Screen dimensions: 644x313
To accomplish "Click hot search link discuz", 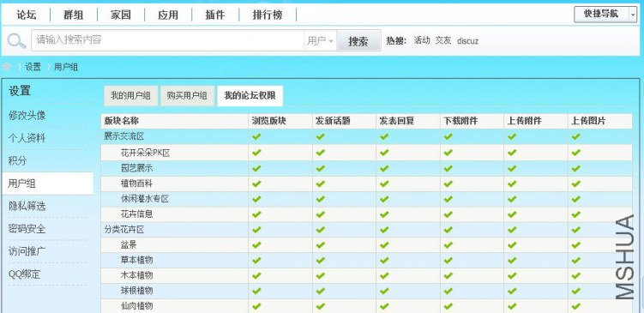I will (467, 41).
